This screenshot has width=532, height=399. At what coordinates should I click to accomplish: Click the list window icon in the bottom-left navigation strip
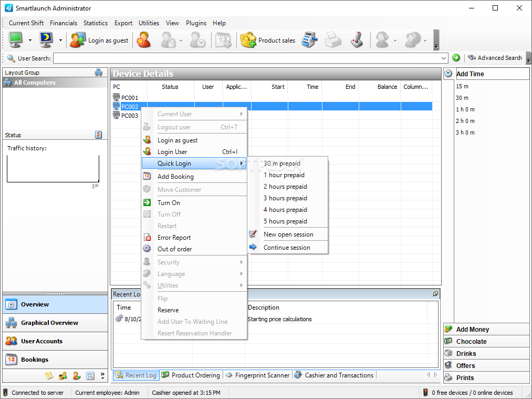tap(90, 375)
